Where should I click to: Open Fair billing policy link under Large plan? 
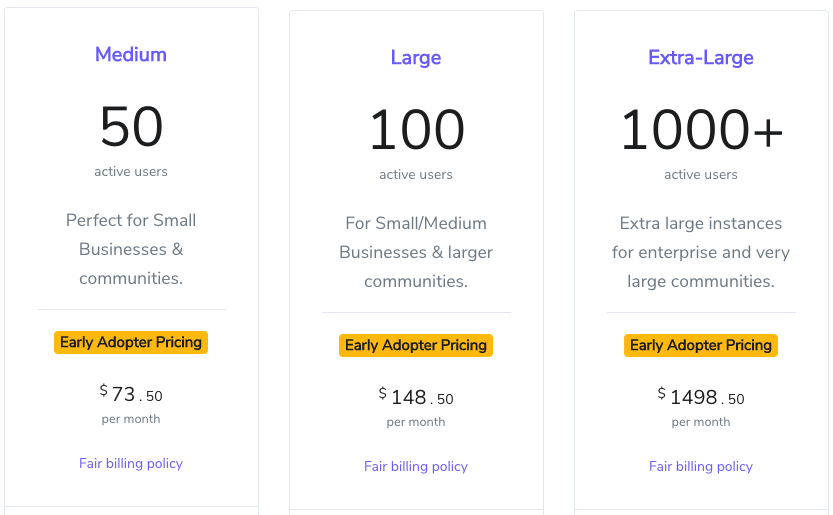[x=416, y=467]
